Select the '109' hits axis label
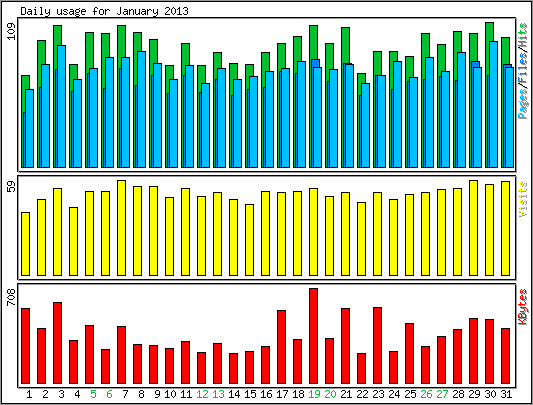Screen dimensions: 533x405 point(12,31)
